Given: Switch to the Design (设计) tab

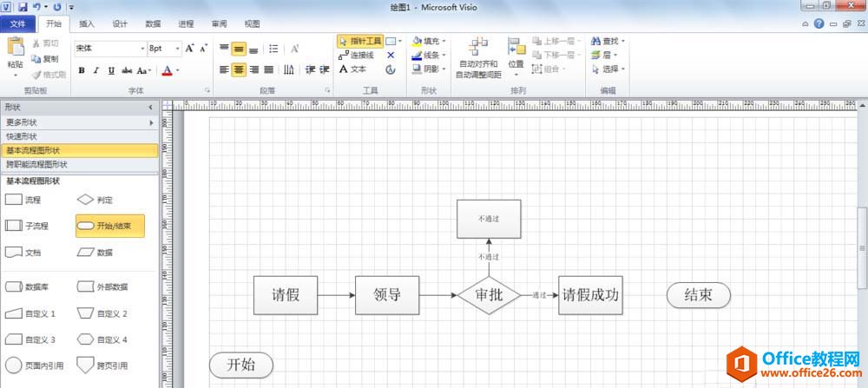Looking at the screenshot, I should (x=120, y=23).
